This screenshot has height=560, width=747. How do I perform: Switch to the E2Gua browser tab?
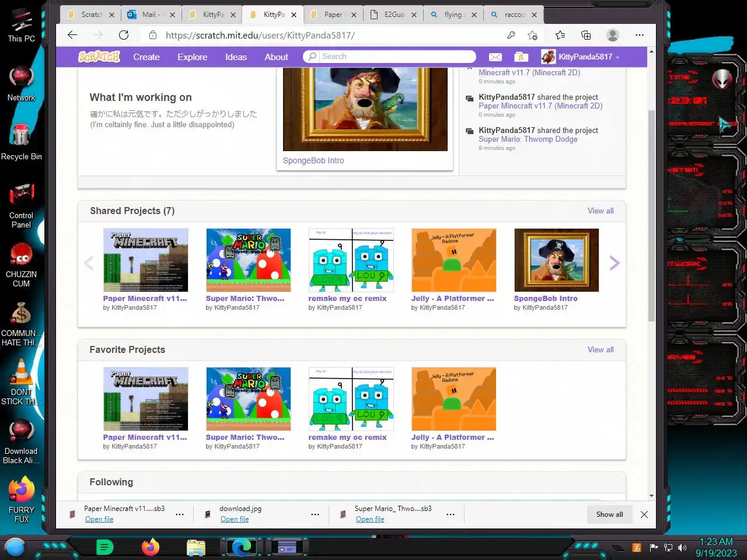tap(393, 15)
